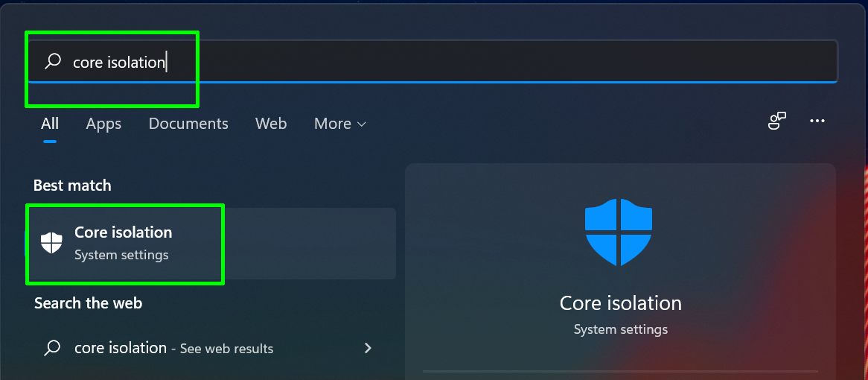The height and width of the screenshot is (380, 868).
Task: Click the search magnifier icon in search box
Action: point(53,61)
